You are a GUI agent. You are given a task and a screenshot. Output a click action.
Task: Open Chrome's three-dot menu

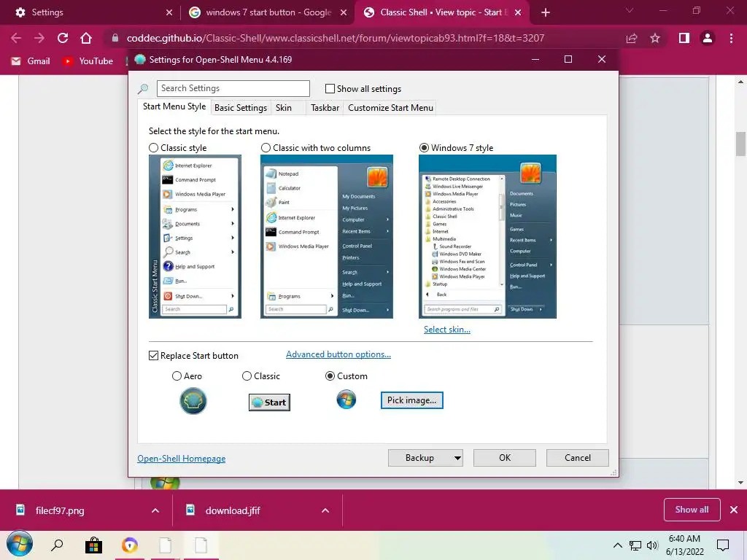pyautogui.click(x=731, y=38)
